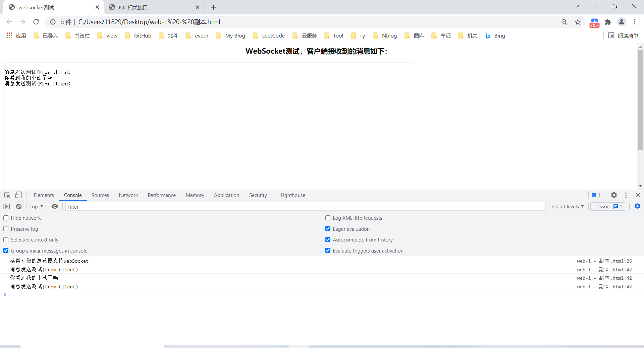Open DevTools settings gear icon
The image size is (644, 348).
[614, 195]
